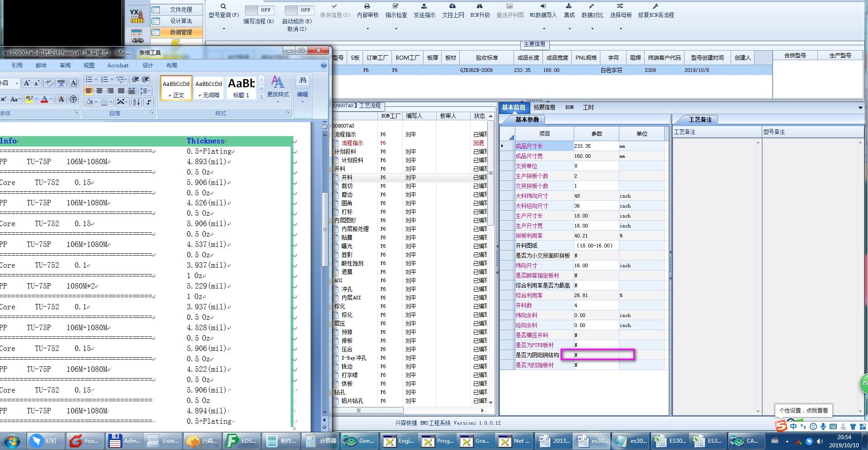Image resolution: width=868 pixels, height=450 pixels.
Task: Click Word's decrease indent icon
Action: point(135,80)
